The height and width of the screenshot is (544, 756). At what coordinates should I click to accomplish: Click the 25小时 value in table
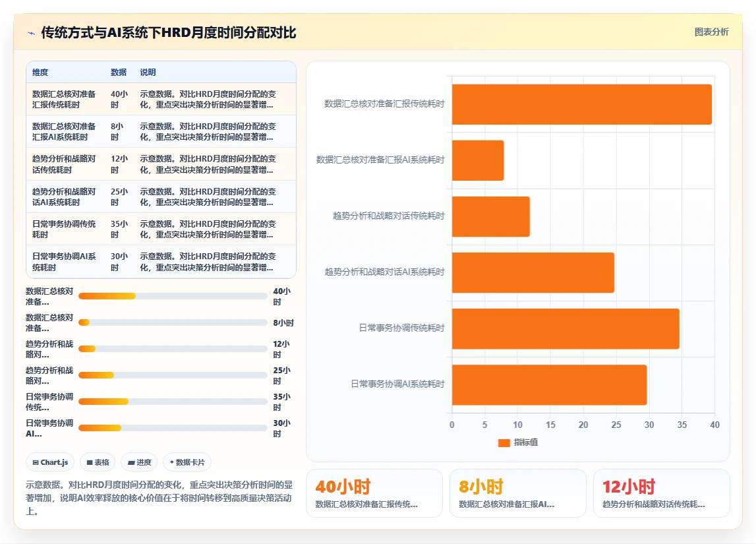point(119,196)
